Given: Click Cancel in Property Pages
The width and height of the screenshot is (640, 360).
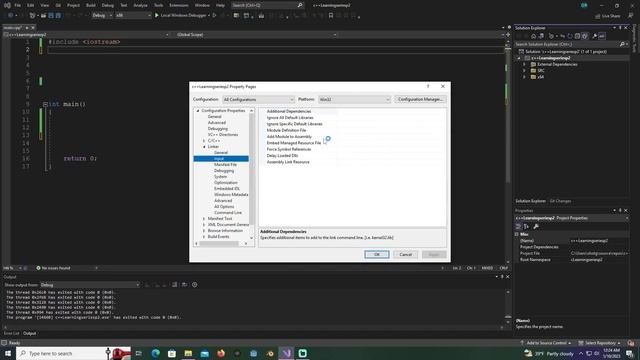Looking at the screenshot, I should [405, 254].
